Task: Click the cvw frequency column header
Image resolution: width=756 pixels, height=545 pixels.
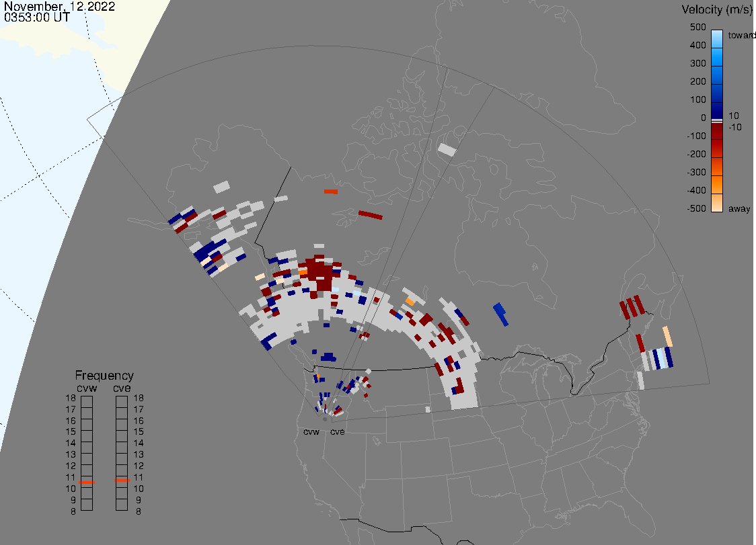Action: click(87, 388)
